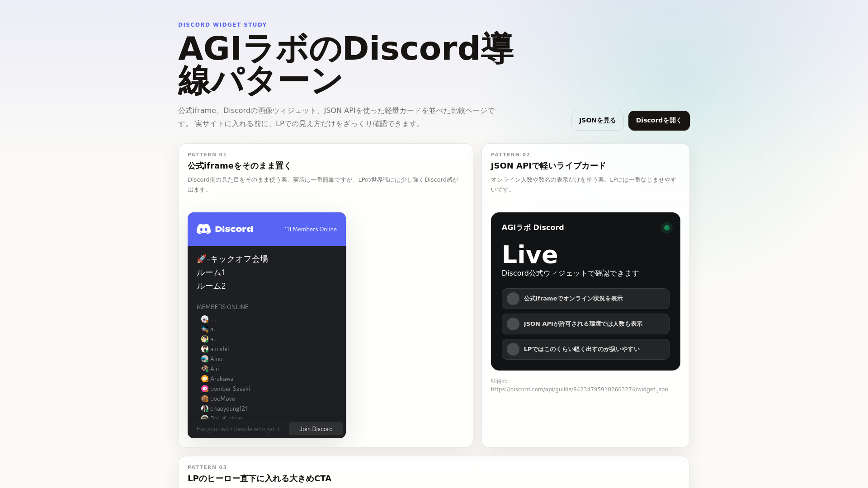The image size is (868, 488).
Task: Click the 取得元: label
Action: (500, 381)
